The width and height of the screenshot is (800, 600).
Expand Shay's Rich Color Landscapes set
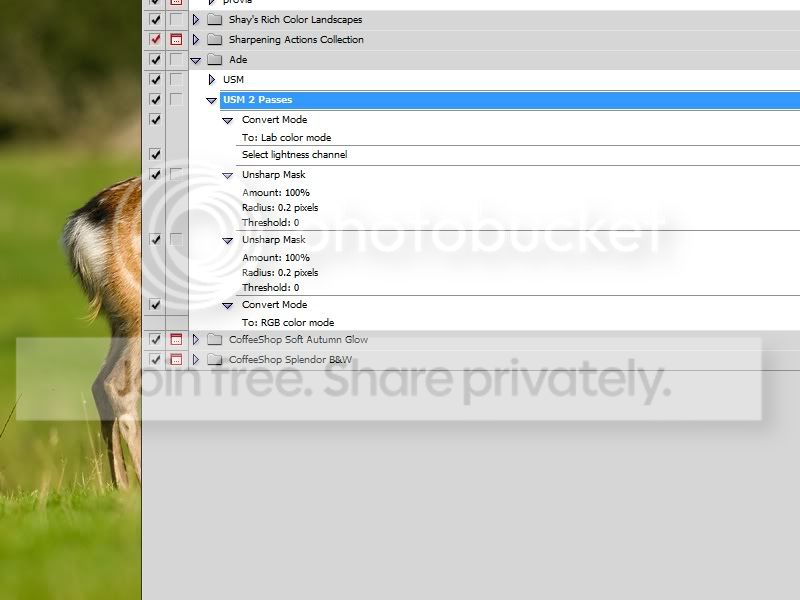[x=196, y=20]
